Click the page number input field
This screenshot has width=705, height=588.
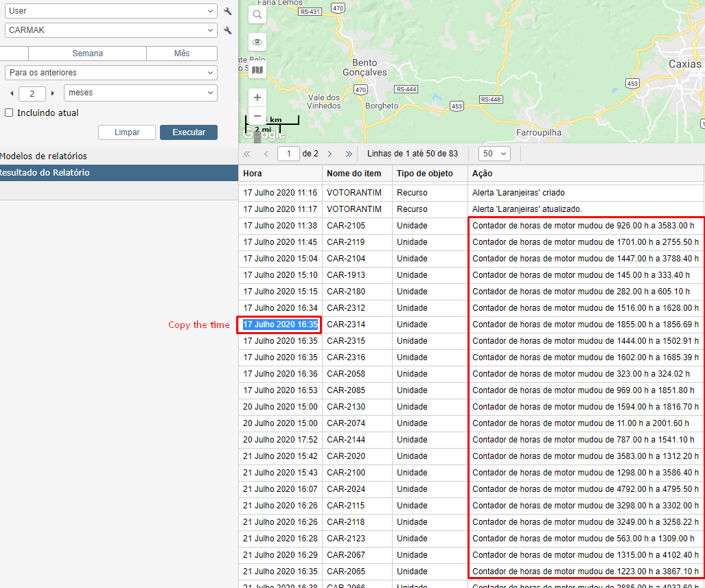288,154
